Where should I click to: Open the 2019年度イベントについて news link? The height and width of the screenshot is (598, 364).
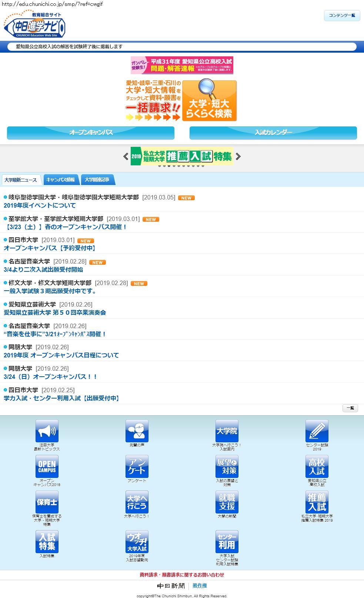tap(40, 205)
